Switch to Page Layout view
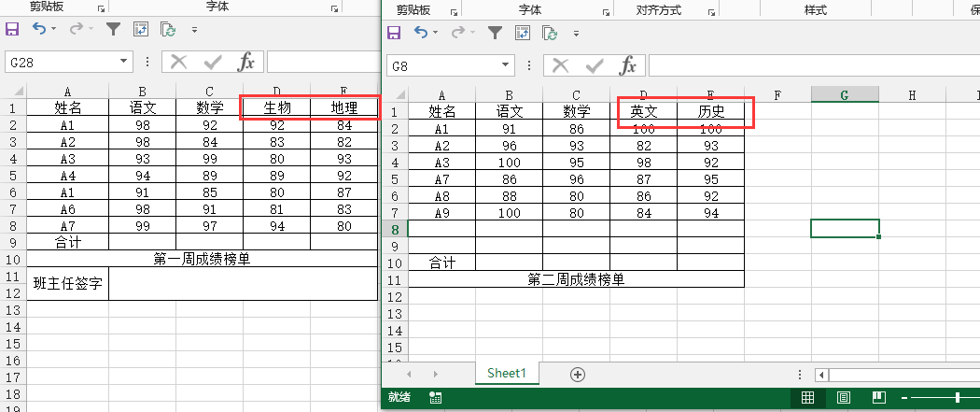The width and height of the screenshot is (980, 412). 843,397
